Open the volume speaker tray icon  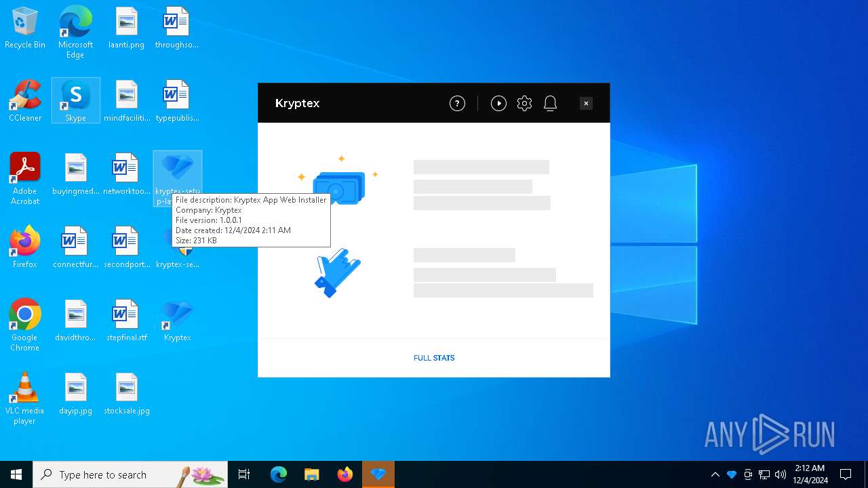[x=781, y=474]
